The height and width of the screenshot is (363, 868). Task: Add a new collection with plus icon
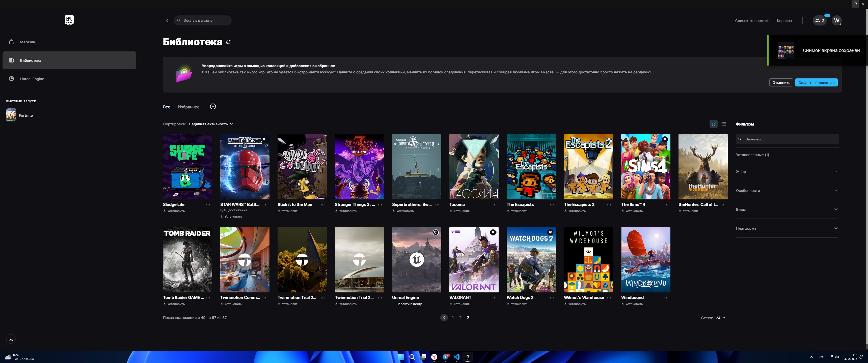[x=213, y=106]
